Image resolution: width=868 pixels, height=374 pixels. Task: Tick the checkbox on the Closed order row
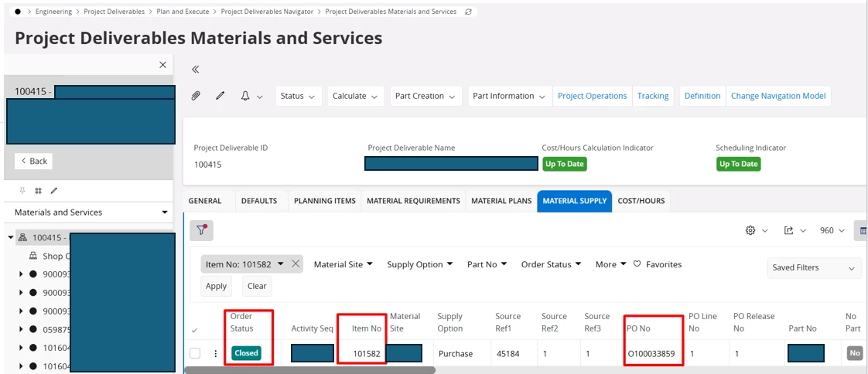tap(195, 353)
